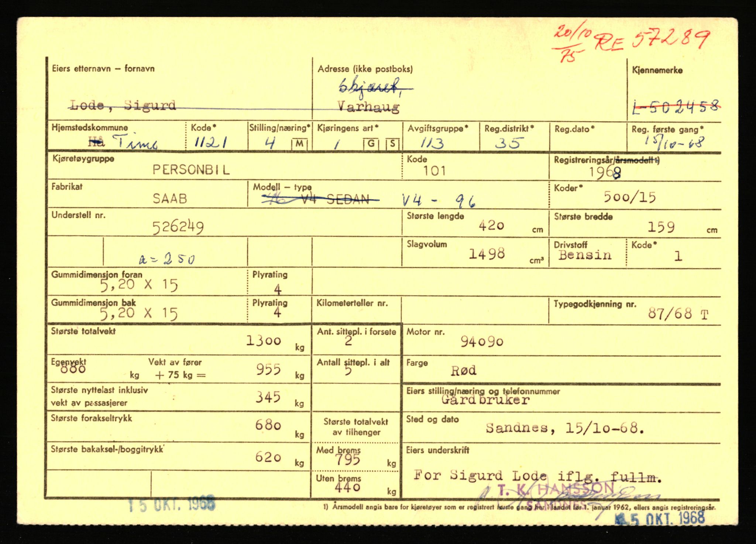
Task: Tick the M box under Stilling/næring
Action: tap(299, 144)
